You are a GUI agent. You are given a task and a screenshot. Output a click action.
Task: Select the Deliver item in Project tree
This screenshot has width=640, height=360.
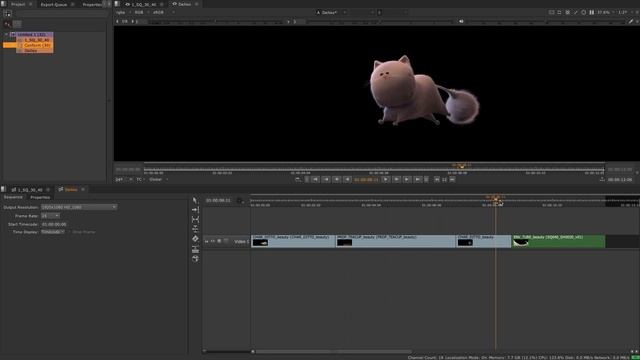click(x=31, y=51)
